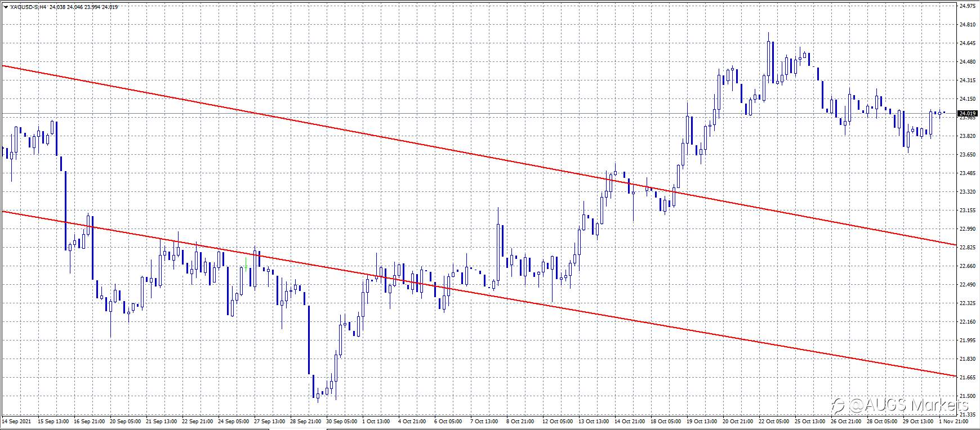Click the 23.155 price axis label
The image size is (980, 430).
968,210
